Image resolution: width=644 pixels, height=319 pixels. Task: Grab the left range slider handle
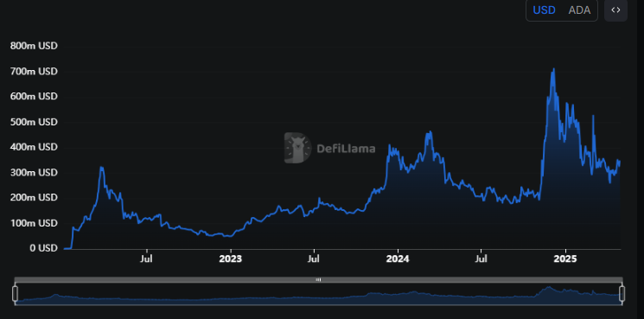pos(16,294)
